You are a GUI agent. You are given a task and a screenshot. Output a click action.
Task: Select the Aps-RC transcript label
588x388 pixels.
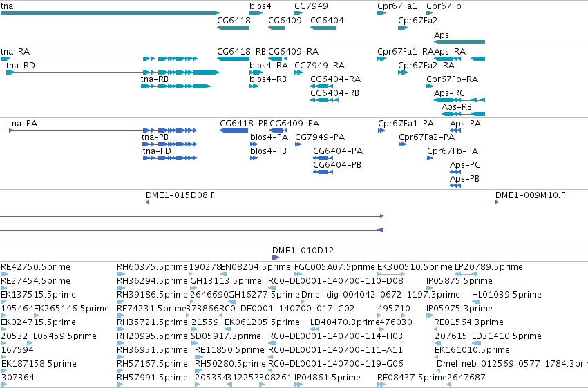[449, 93]
